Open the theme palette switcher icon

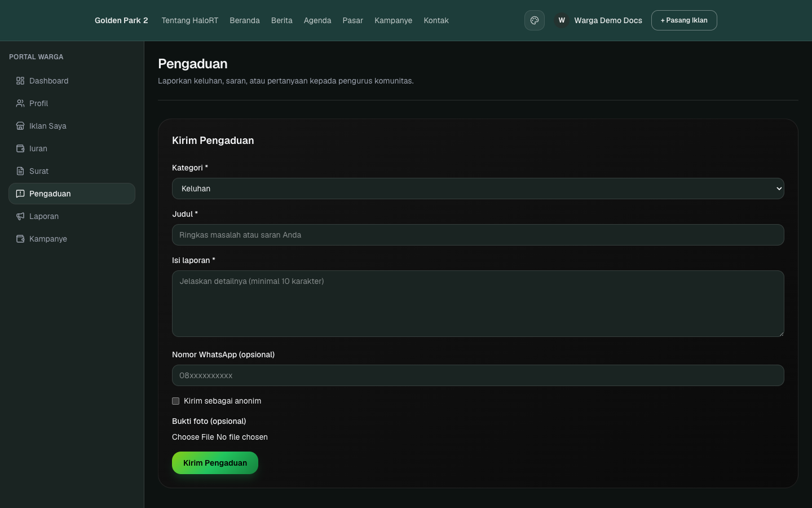(535, 20)
